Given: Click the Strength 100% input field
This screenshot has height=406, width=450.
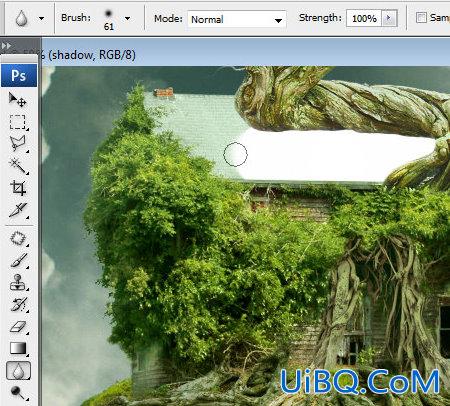Looking at the screenshot, I should (x=364, y=18).
